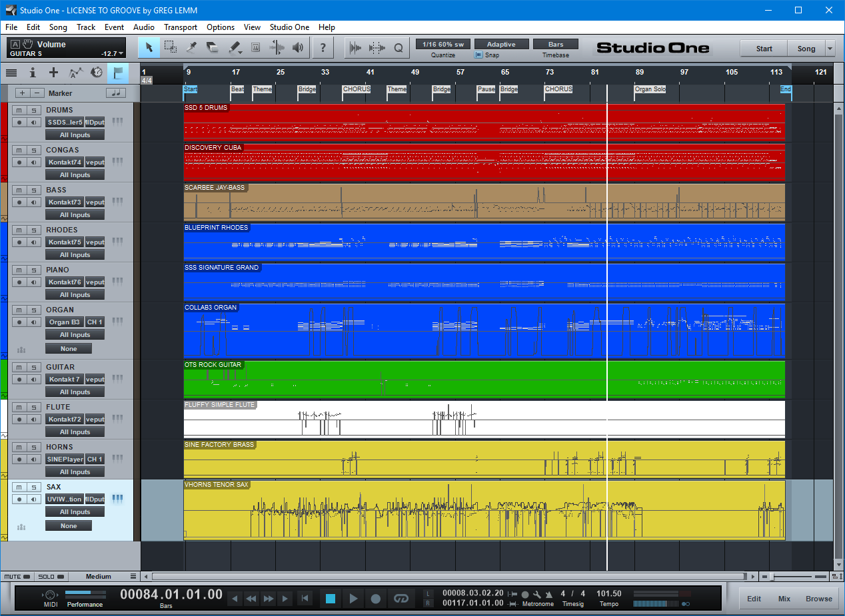Open the Mix console button
The height and width of the screenshot is (616, 845).
click(784, 599)
